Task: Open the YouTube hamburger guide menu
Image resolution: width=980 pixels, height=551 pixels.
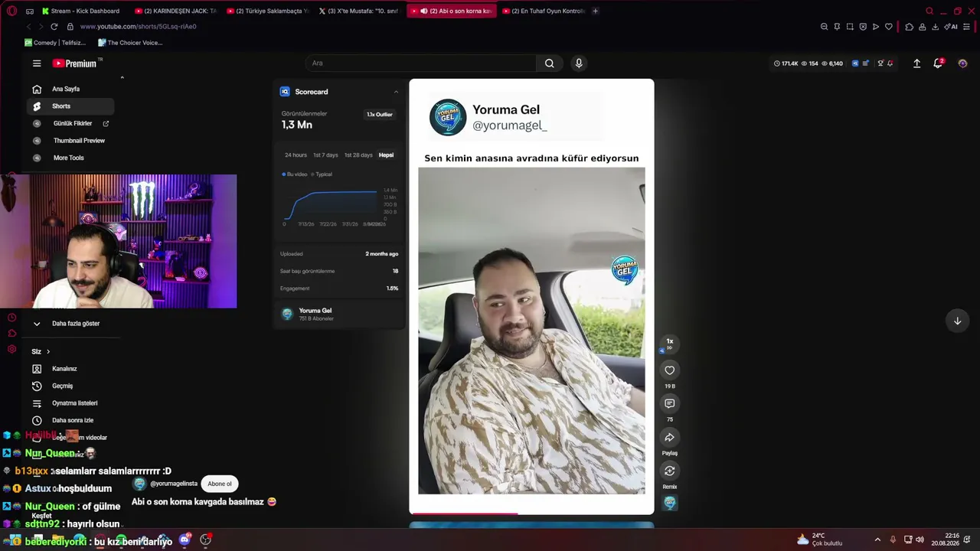Action: pyautogui.click(x=37, y=64)
